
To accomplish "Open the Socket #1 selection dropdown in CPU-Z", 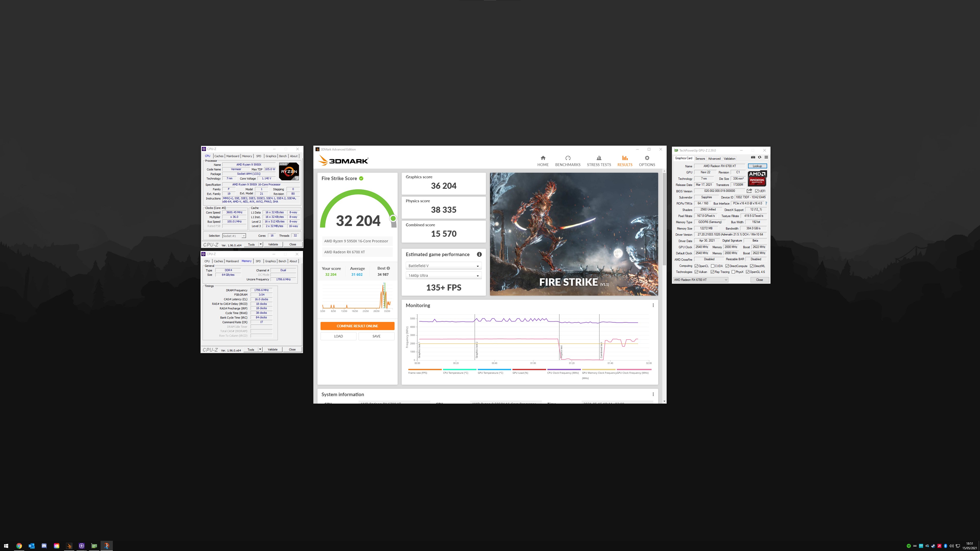I will click(x=234, y=236).
